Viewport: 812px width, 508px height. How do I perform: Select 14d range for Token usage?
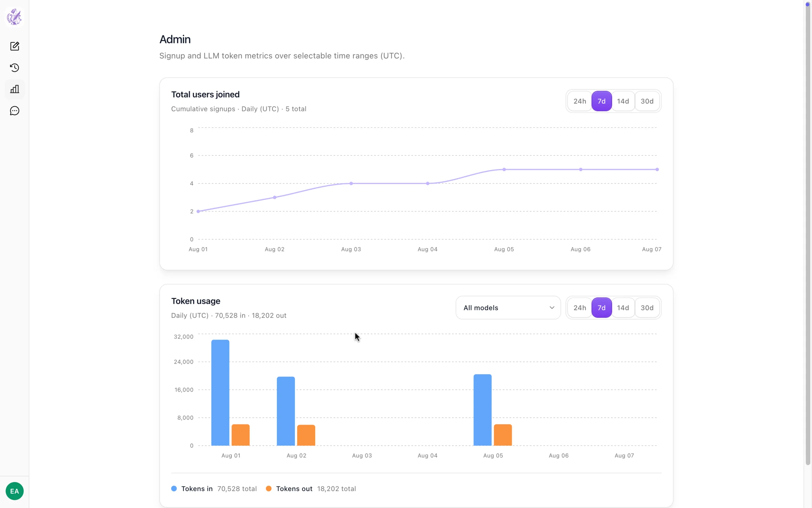point(623,308)
